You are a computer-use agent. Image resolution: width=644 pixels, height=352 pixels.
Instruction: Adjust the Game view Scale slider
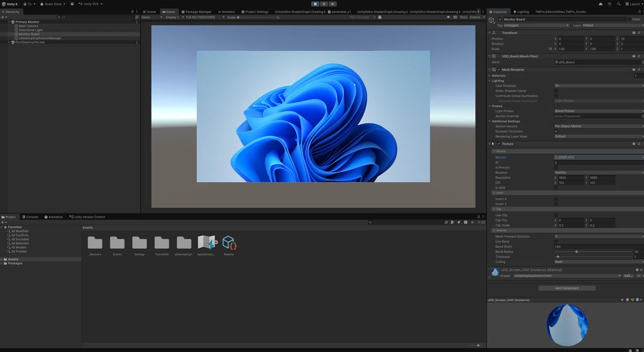(x=257, y=17)
